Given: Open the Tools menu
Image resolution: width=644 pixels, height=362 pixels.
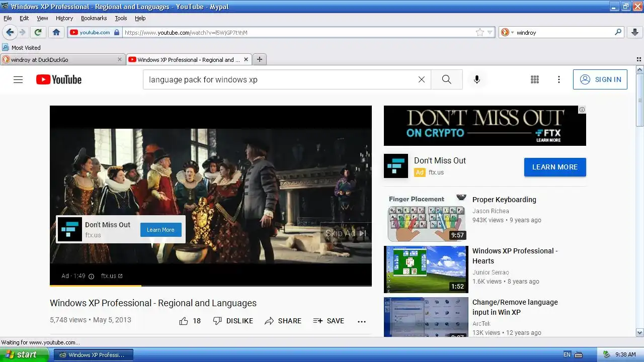Looking at the screenshot, I should (121, 18).
